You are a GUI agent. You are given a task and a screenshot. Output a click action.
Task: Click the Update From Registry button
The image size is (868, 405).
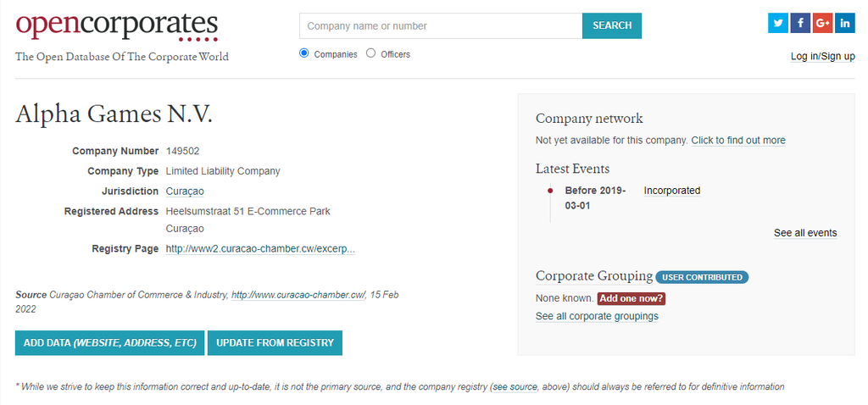(x=275, y=343)
